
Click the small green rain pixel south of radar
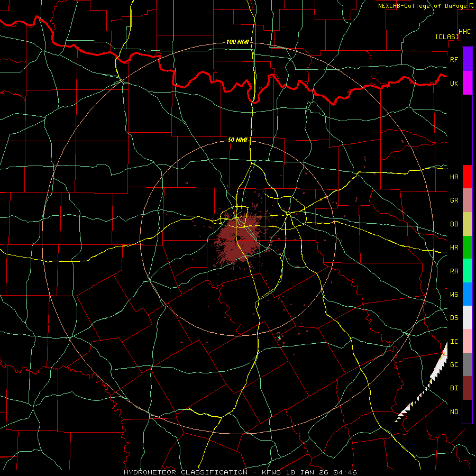[x=279, y=337]
